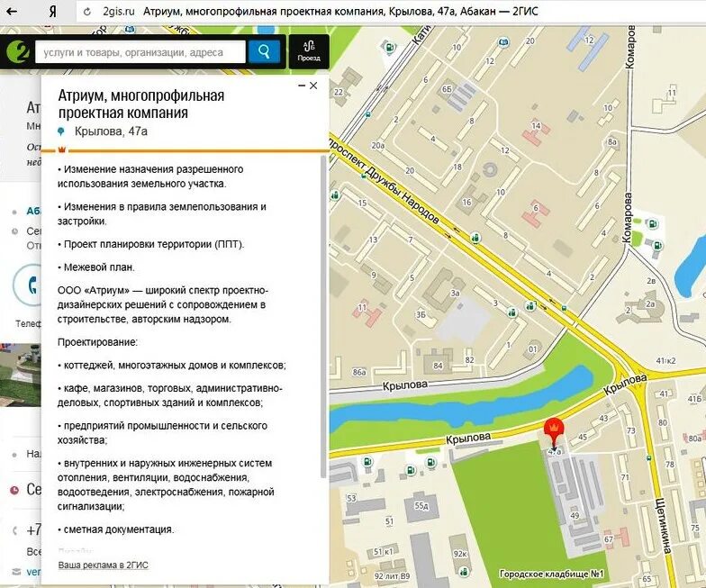This screenshot has width=706, height=588.
Task: Click building 84 on the map
Action: [x=438, y=366]
